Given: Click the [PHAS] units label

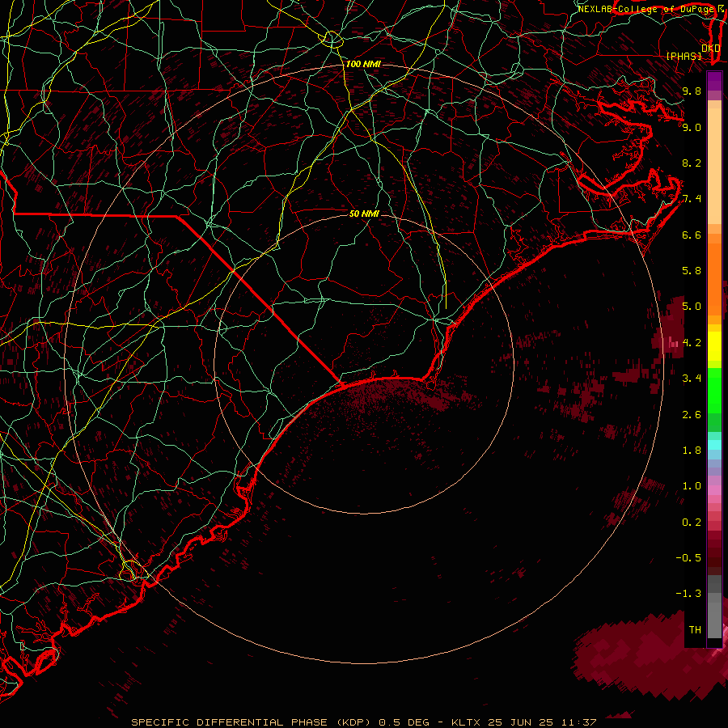Looking at the screenshot, I should [x=684, y=56].
